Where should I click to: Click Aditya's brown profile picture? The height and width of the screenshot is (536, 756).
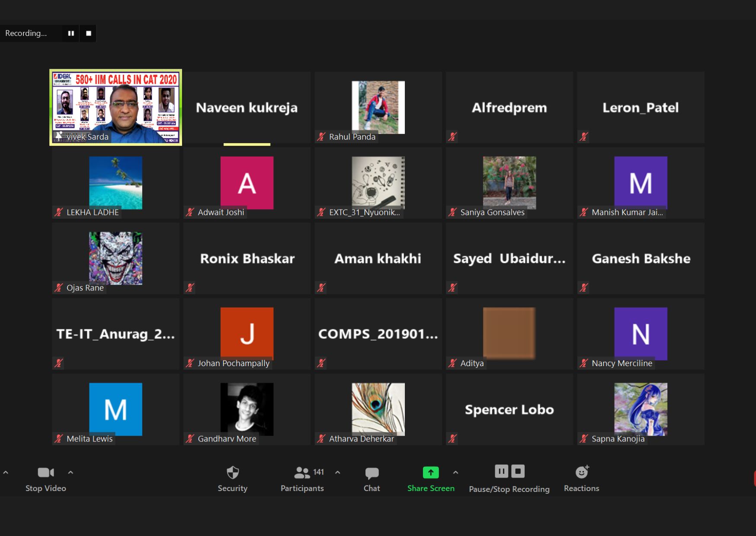tap(509, 333)
